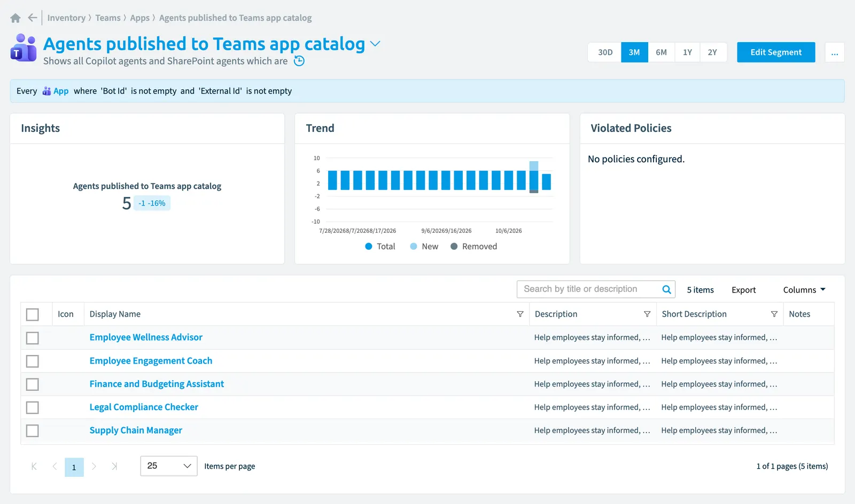This screenshot has width=855, height=504.
Task: Expand the segment title dropdown chevron
Action: tap(375, 44)
